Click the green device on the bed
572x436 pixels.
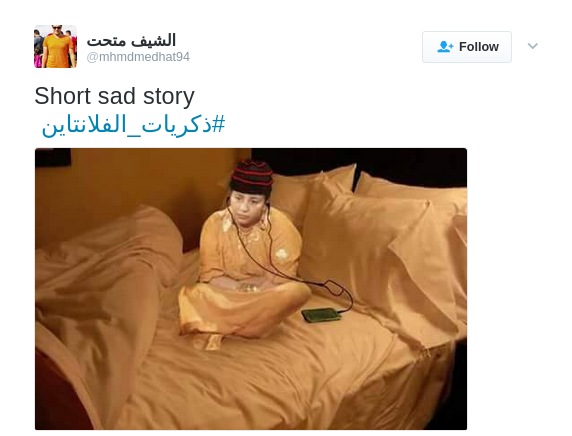coord(321,315)
